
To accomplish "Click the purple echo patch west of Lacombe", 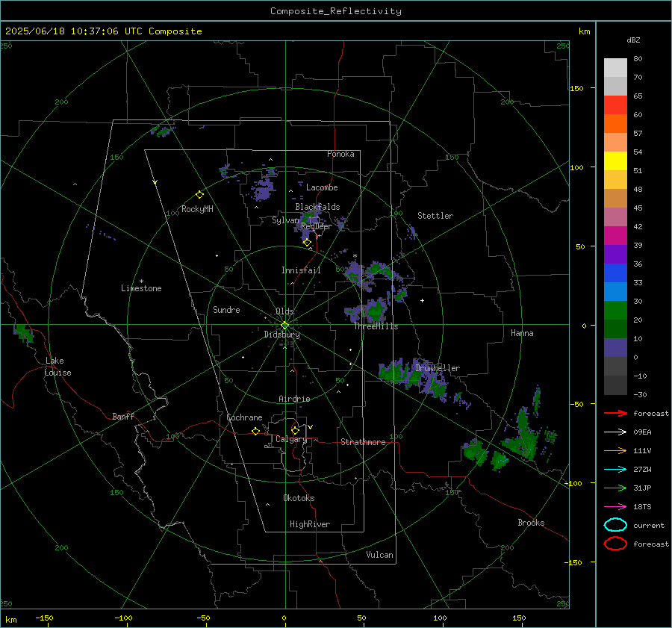I will [x=263, y=189].
